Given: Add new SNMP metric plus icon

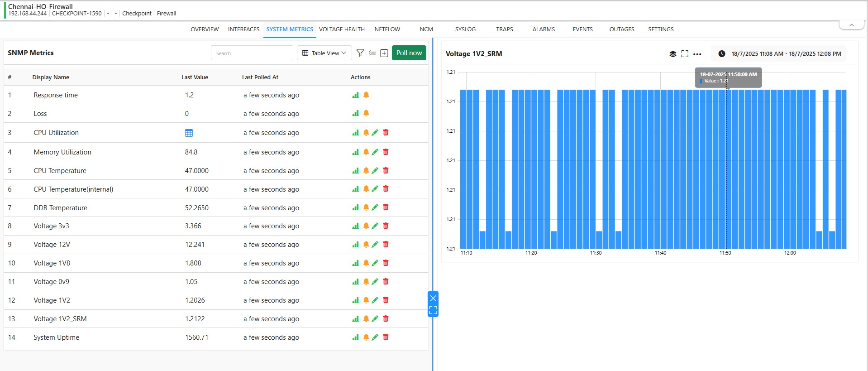Looking at the screenshot, I should pyautogui.click(x=384, y=53).
